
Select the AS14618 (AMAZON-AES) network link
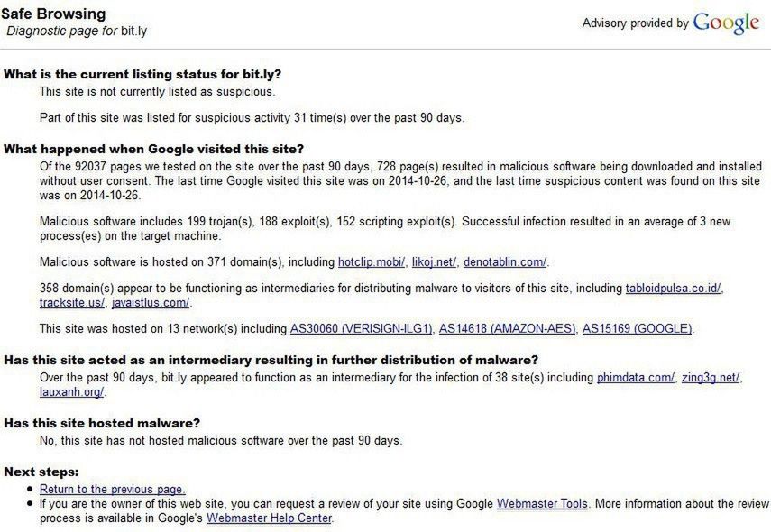[508, 328]
